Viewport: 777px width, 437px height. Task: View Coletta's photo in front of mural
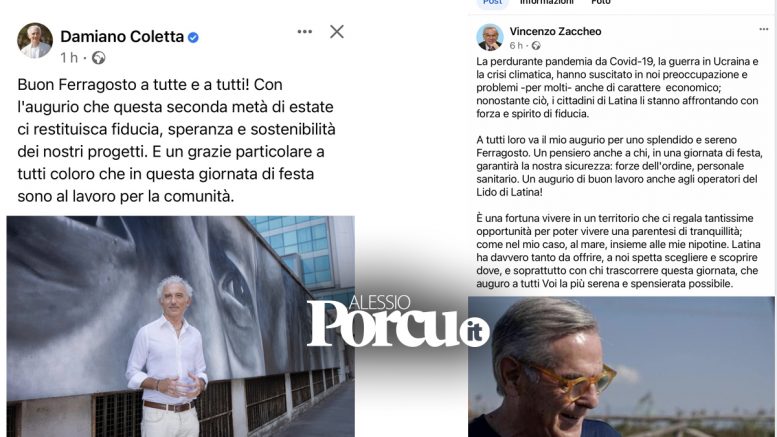point(180,326)
